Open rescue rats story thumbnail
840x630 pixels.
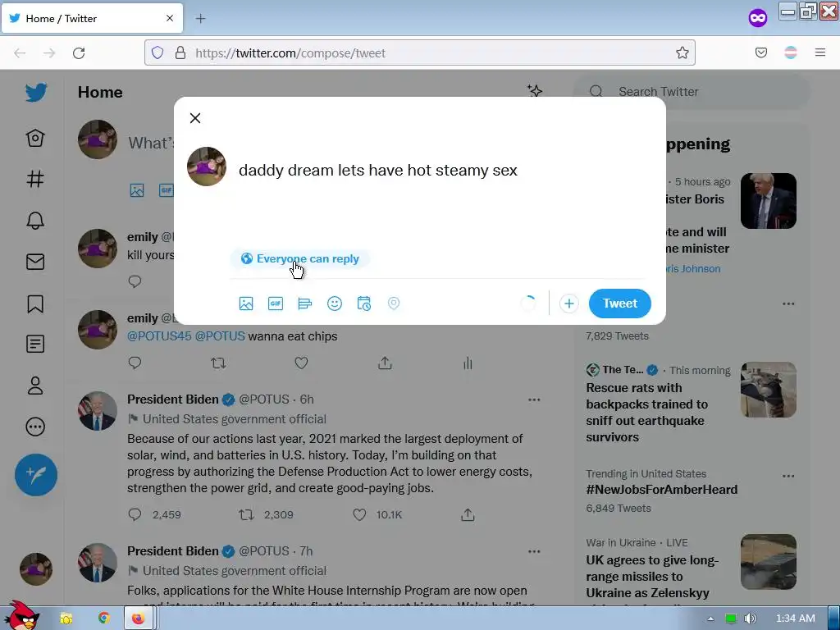(768, 390)
